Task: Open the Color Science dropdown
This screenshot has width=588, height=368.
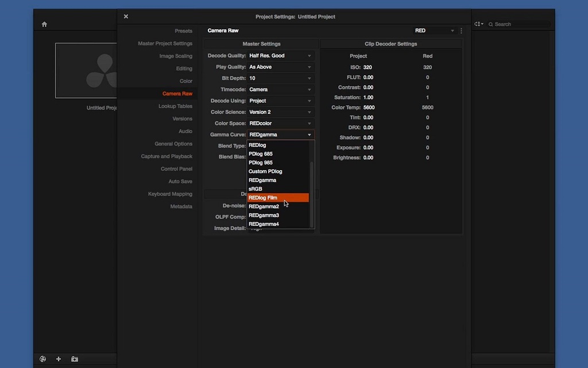Action: (280, 112)
